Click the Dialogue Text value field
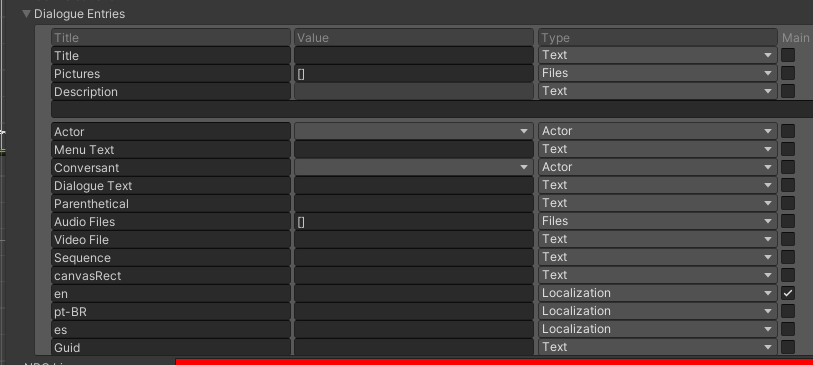Viewport: 813px width, 365px height. 414,186
